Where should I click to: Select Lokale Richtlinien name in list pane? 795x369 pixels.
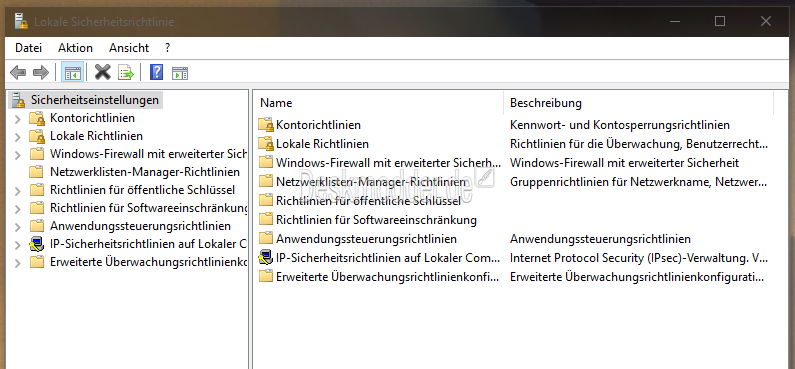point(322,144)
